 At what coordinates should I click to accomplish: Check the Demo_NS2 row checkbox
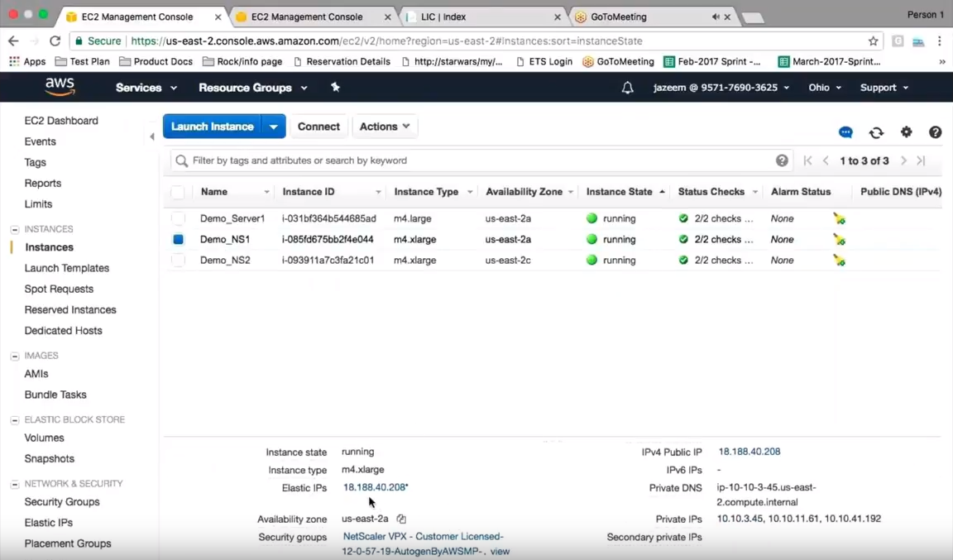pyautogui.click(x=178, y=261)
